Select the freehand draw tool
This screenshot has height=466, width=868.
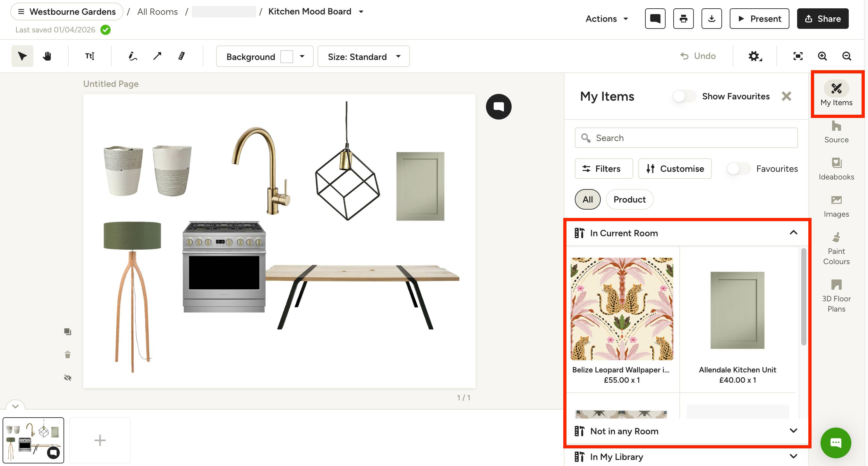coord(133,56)
